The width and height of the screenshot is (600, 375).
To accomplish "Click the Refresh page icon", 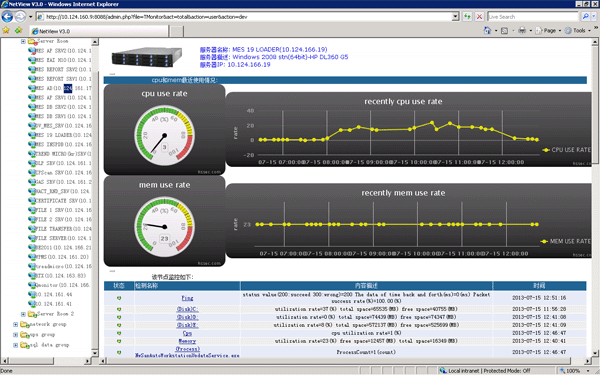I will click(467, 16).
